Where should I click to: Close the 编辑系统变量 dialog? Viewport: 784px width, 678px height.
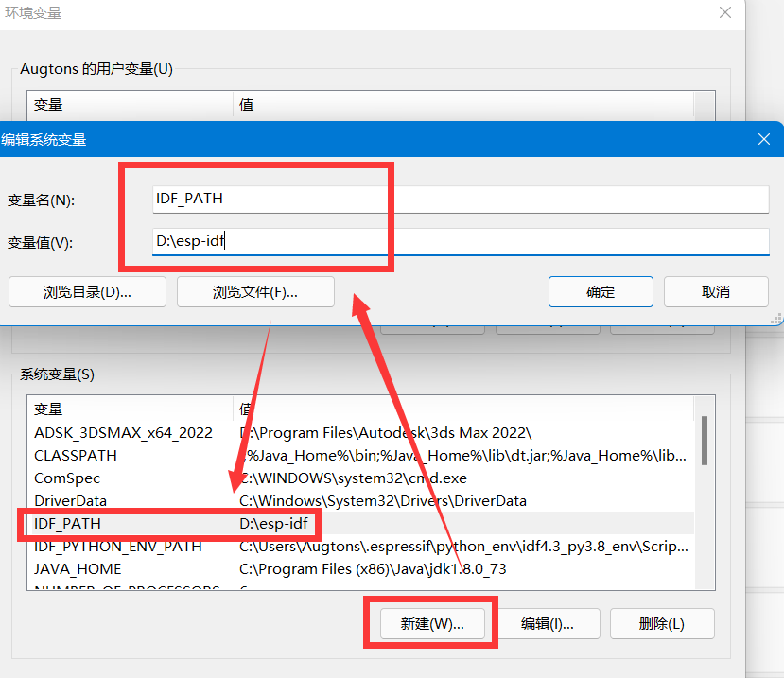coord(764,138)
